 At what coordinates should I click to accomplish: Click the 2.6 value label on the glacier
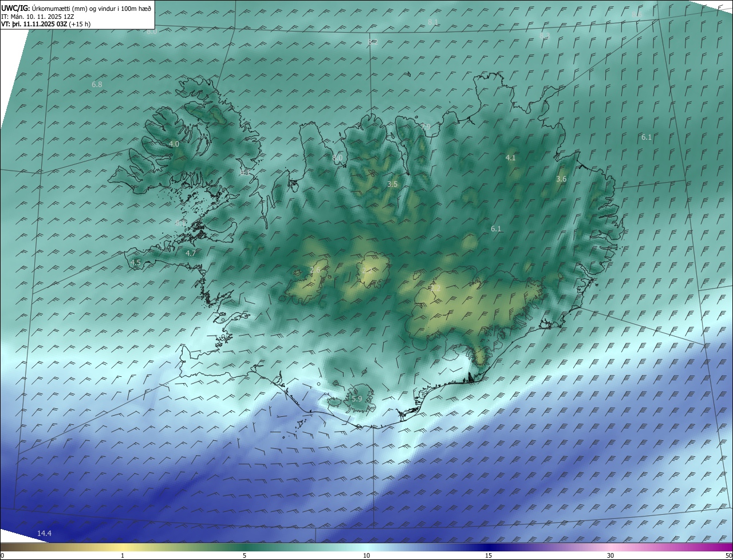(315, 270)
